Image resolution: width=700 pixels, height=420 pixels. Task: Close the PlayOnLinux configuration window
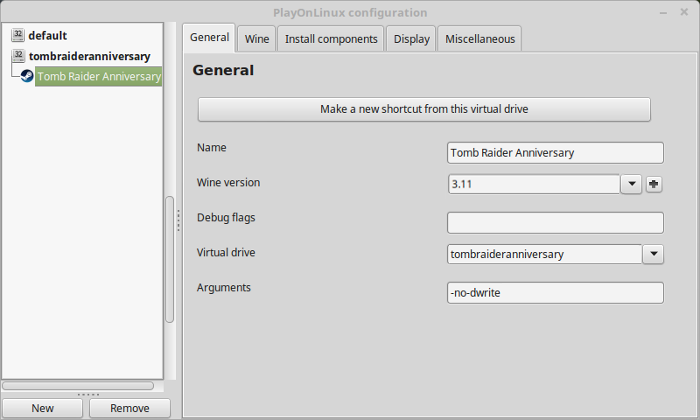pyautogui.click(x=684, y=12)
